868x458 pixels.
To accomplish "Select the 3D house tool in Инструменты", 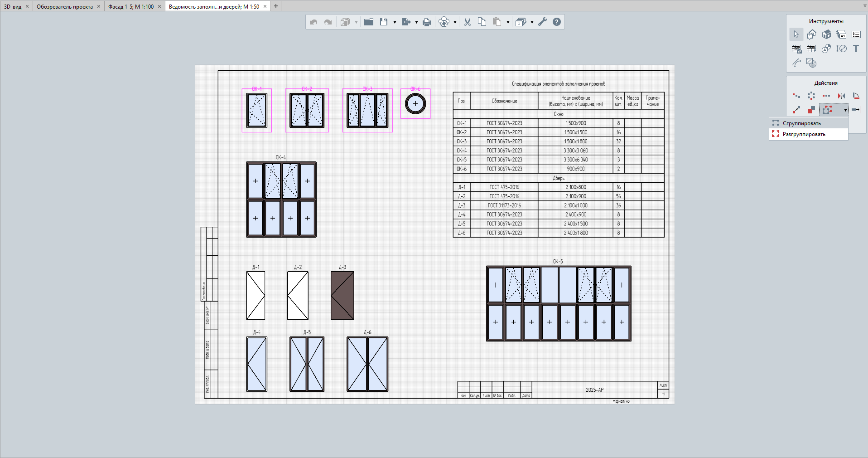I will (x=826, y=34).
